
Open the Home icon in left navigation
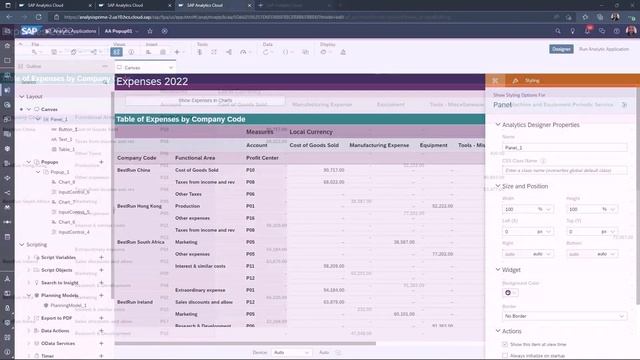click(7, 46)
